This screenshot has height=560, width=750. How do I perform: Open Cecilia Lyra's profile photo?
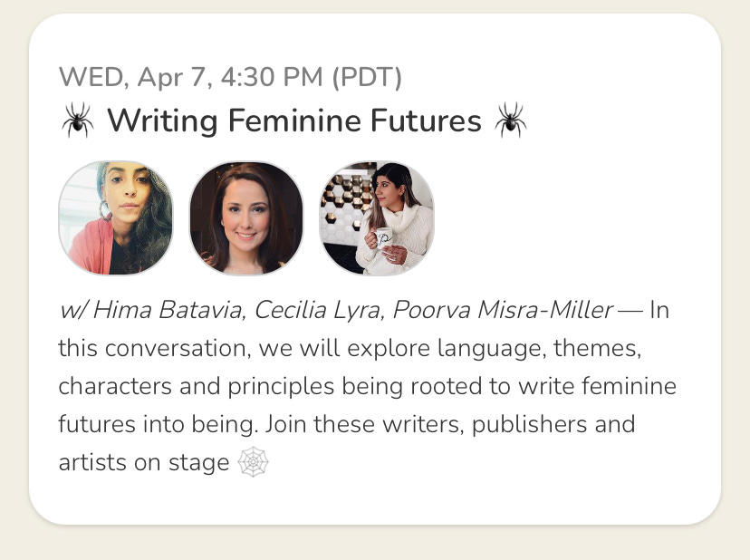pyautogui.click(x=245, y=218)
